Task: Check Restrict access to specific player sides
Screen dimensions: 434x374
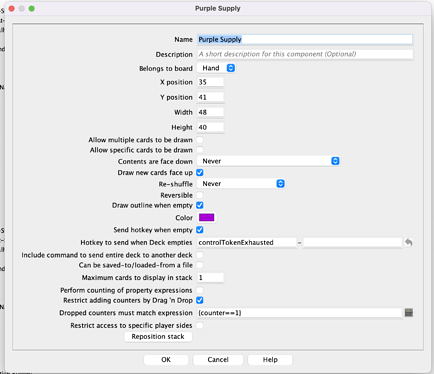Action: pyautogui.click(x=200, y=325)
